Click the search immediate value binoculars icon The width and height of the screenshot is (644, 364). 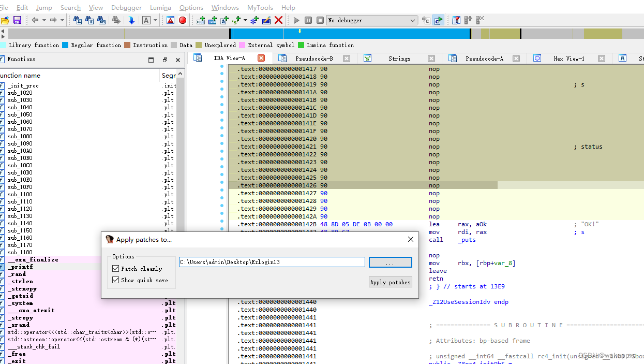click(78, 20)
